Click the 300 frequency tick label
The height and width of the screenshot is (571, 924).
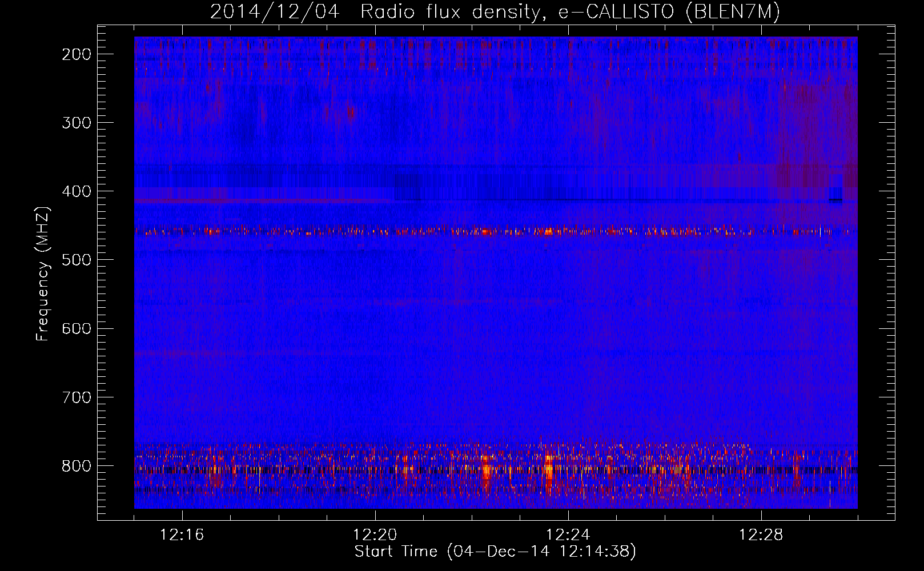click(77, 123)
